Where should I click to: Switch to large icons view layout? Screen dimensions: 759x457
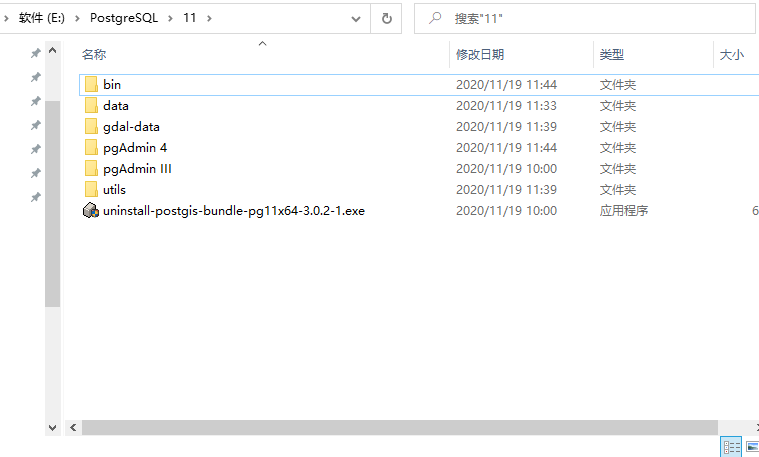point(751,447)
